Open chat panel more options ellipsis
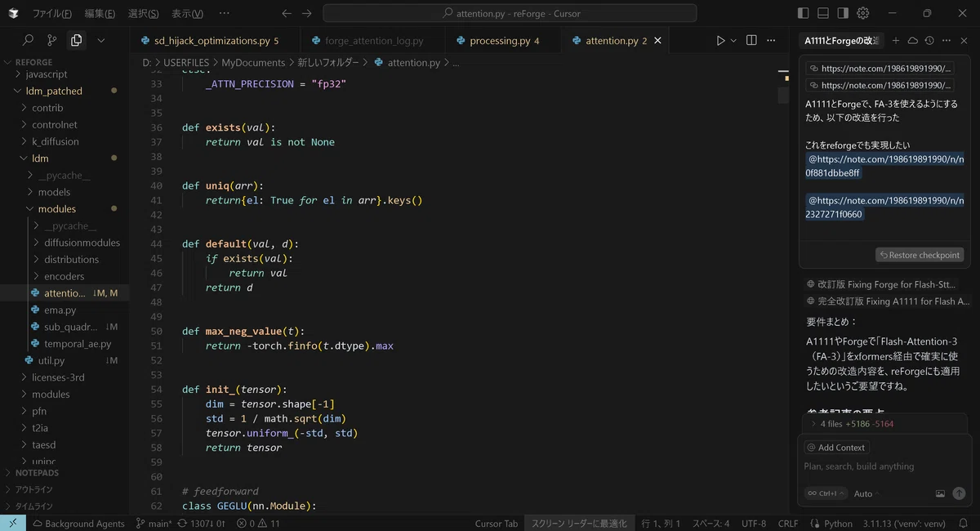 pyautogui.click(x=947, y=40)
